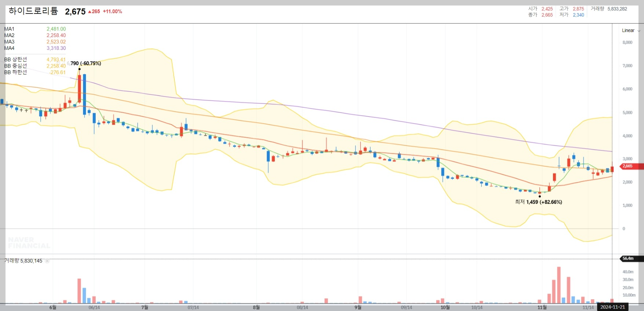Click the 6,790 high price marker label
644x311 pixels.
point(84,63)
